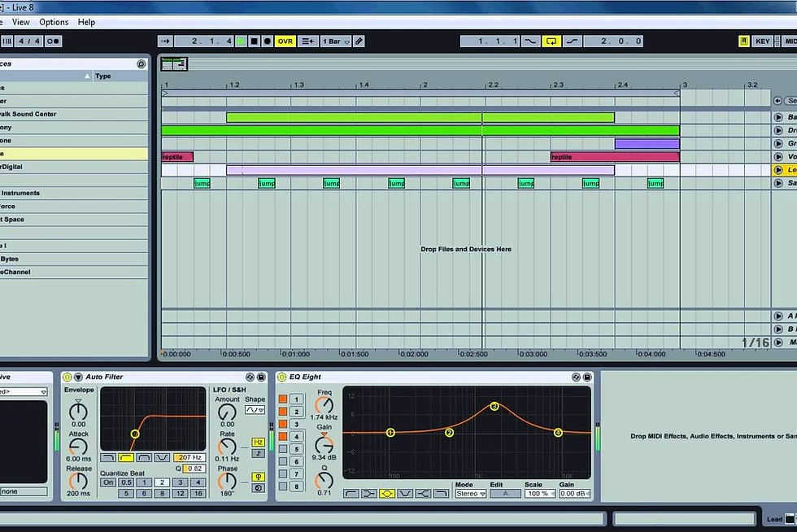Viewport: 797px width, 532px height.
Task: Click the 207 Hz frequency field
Action: point(189,457)
